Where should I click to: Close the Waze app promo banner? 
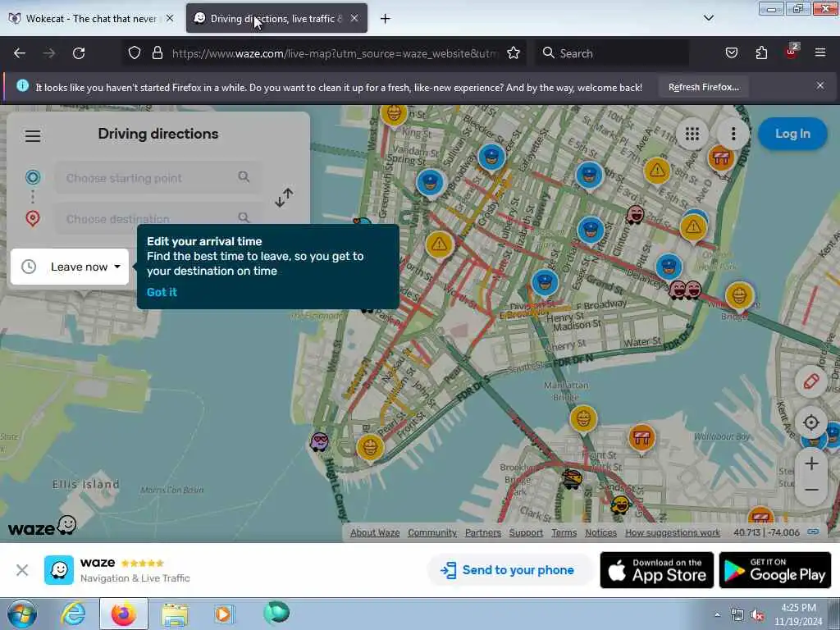click(x=22, y=570)
